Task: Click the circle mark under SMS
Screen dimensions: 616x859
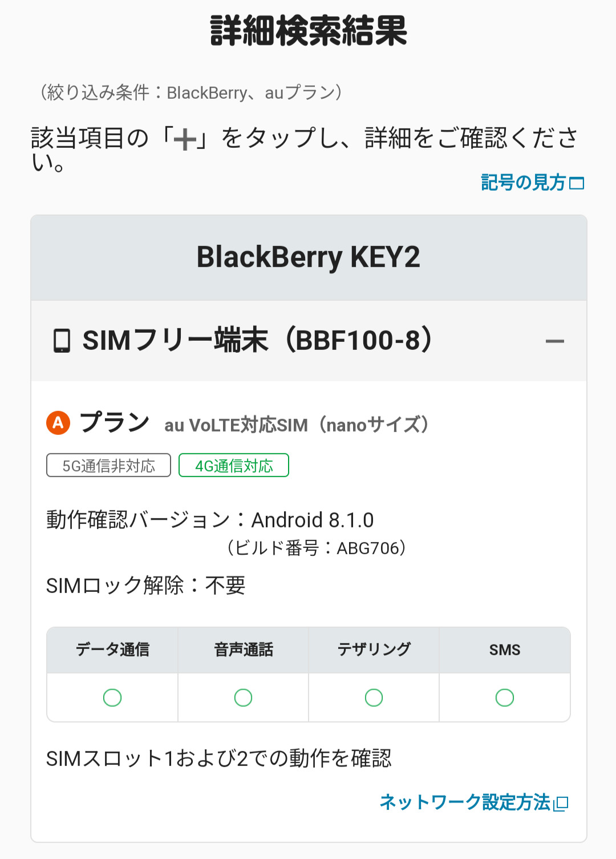Action: pos(505,697)
